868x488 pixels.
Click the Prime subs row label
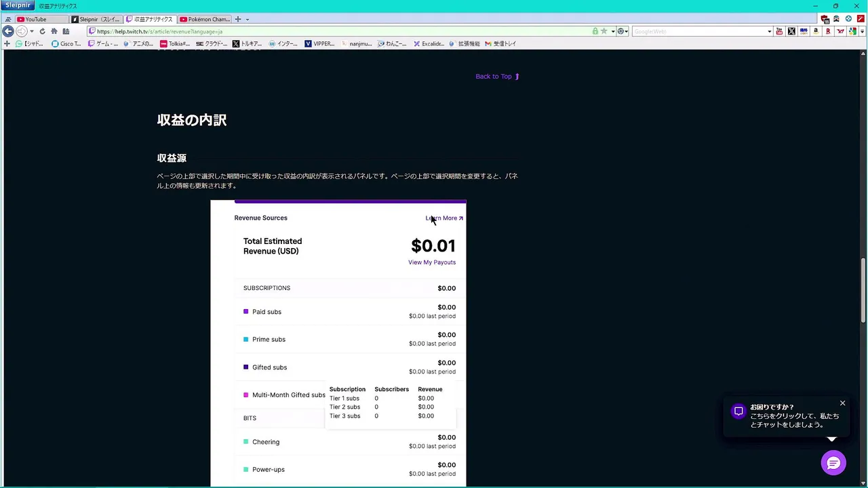tap(269, 340)
